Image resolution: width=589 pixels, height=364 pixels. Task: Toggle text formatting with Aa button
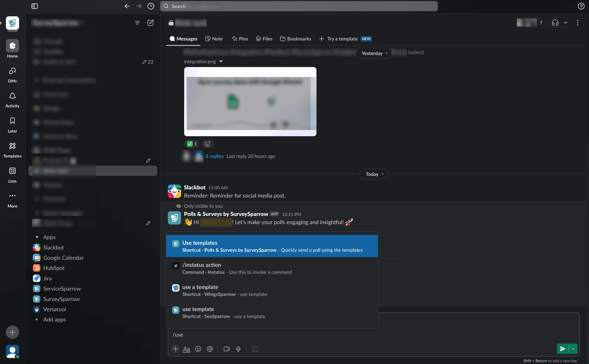[x=186, y=349]
